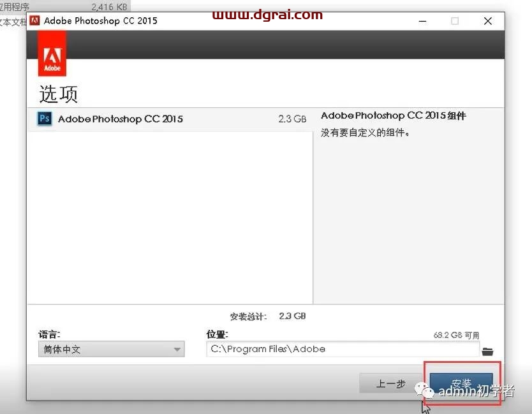The height and width of the screenshot is (414, 532).
Task: Open the language dropdown showing 简体中文
Action: click(x=111, y=349)
